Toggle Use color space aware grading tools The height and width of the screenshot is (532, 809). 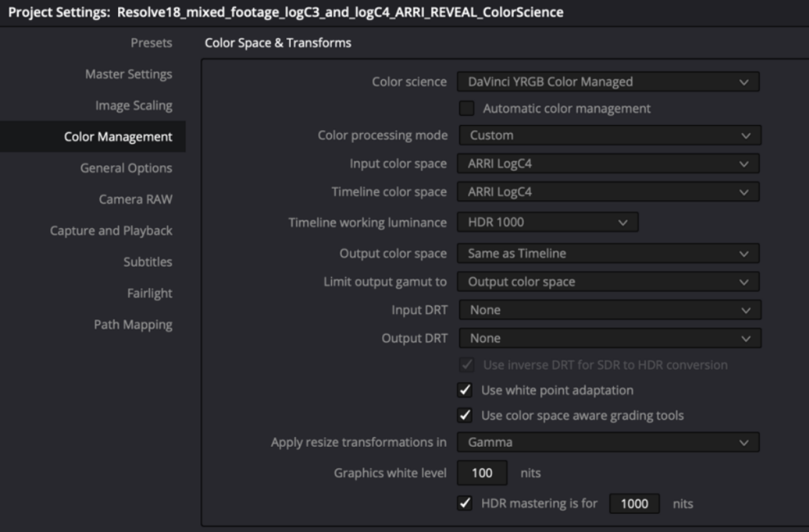(x=465, y=415)
